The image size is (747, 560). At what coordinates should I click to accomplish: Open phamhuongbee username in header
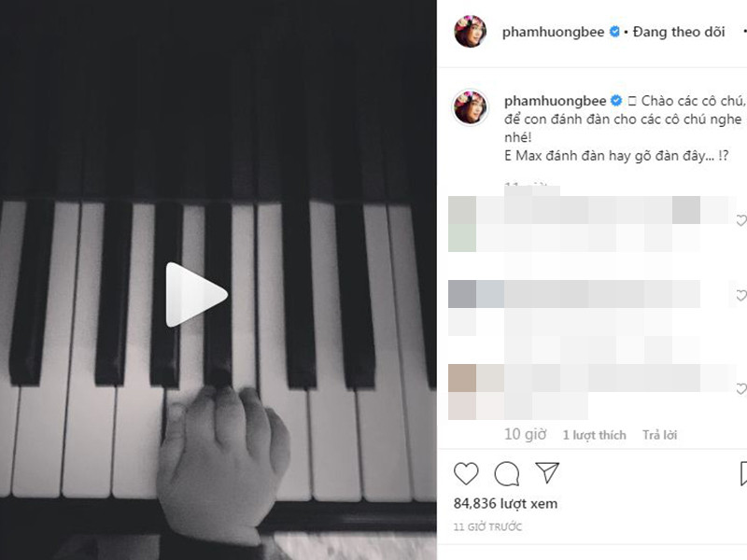[553, 32]
